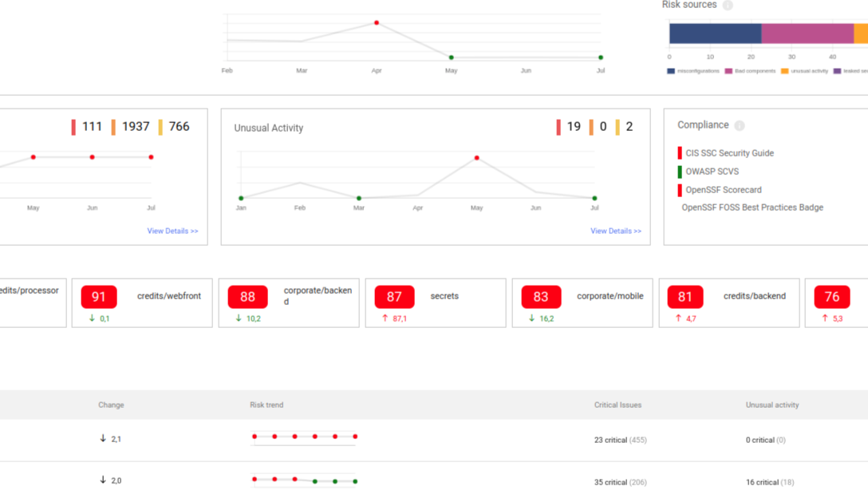Select the red May peak in Unusual Activity chart
The height and width of the screenshot is (494, 868).
[x=476, y=157]
